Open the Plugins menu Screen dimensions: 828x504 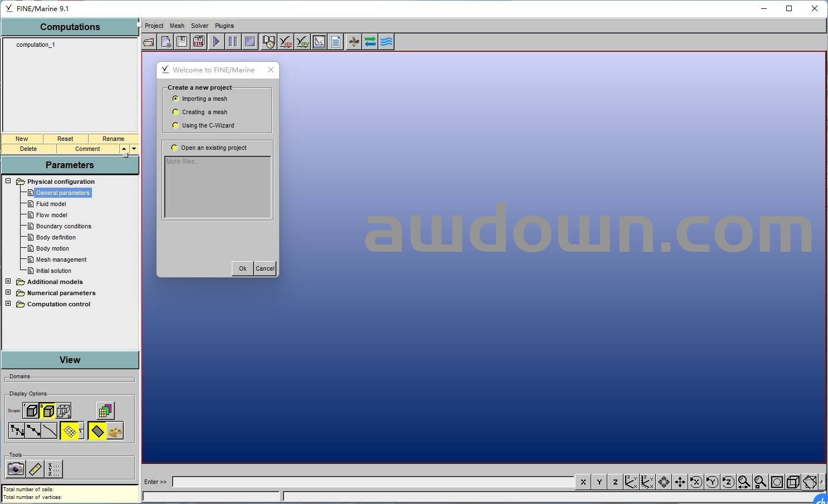[x=224, y=26]
